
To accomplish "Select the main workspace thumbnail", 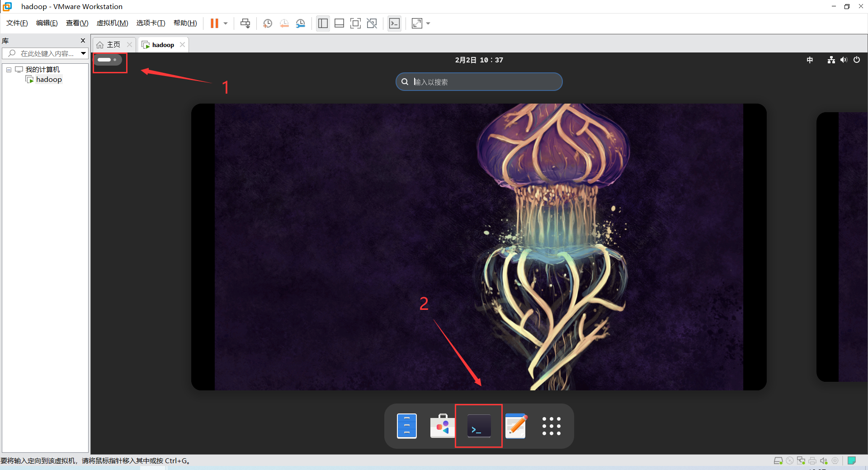I will point(479,247).
